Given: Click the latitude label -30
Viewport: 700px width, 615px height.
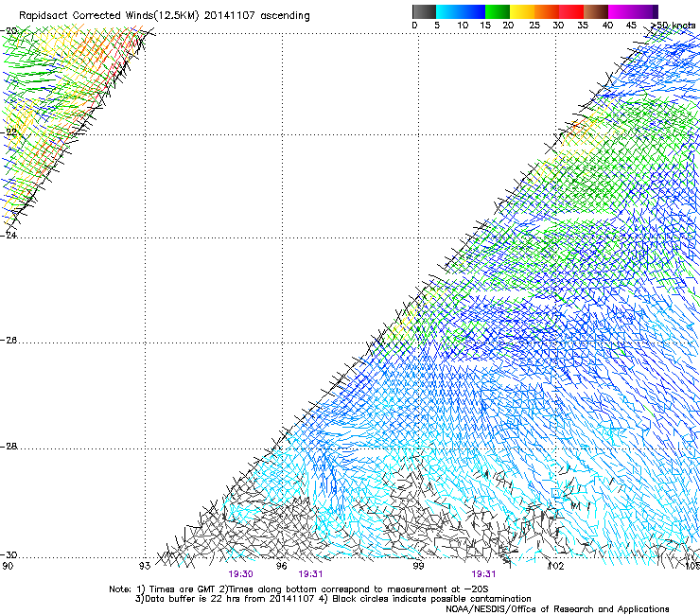Looking at the screenshot, I should tap(9, 554).
